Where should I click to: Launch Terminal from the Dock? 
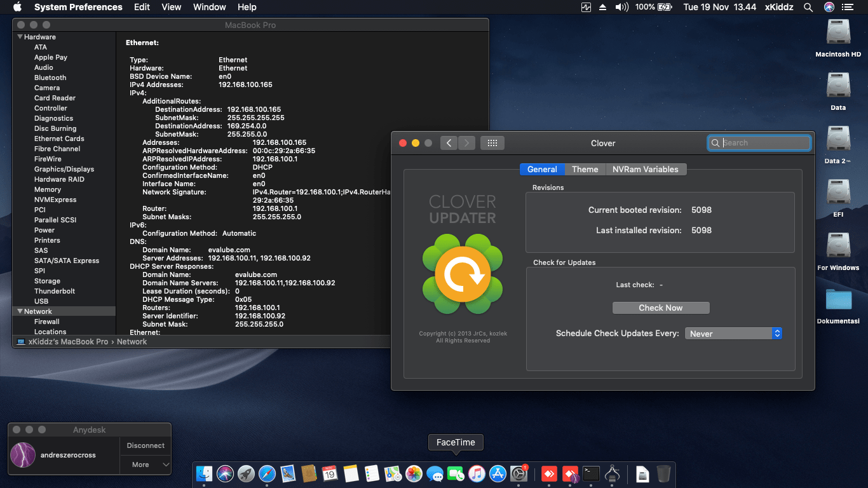tap(591, 473)
